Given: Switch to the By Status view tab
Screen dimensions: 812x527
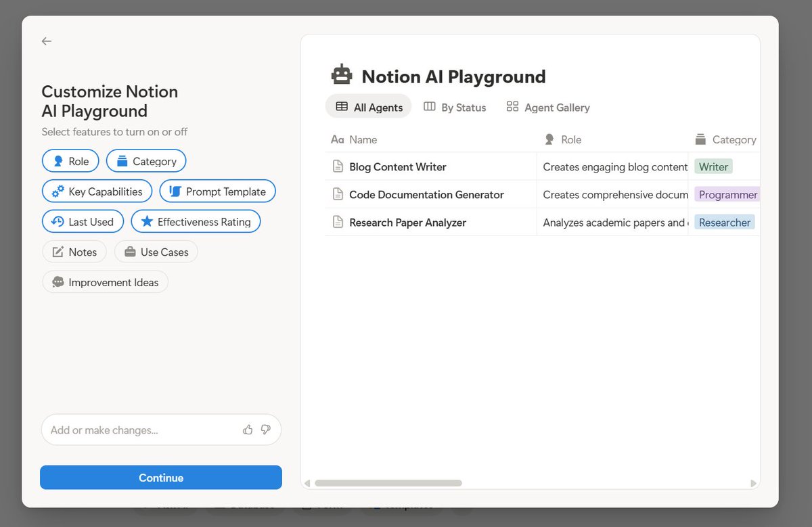Looking at the screenshot, I should 455,107.
